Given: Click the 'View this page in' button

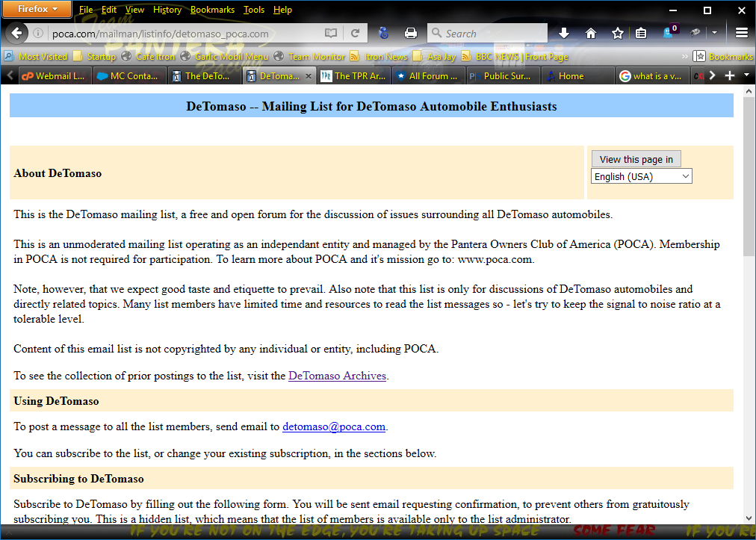Looking at the screenshot, I should (636, 159).
